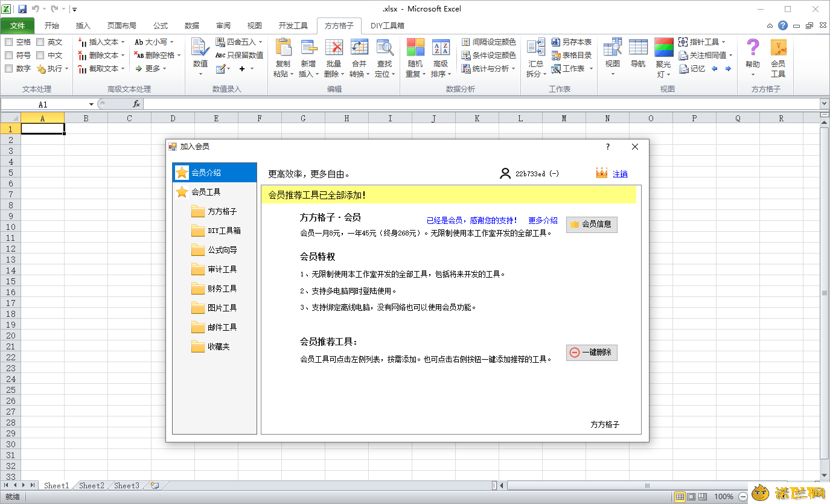Click the 间隔设定颜色 tool
Screen dimensions: 830x504
[489, 42]
